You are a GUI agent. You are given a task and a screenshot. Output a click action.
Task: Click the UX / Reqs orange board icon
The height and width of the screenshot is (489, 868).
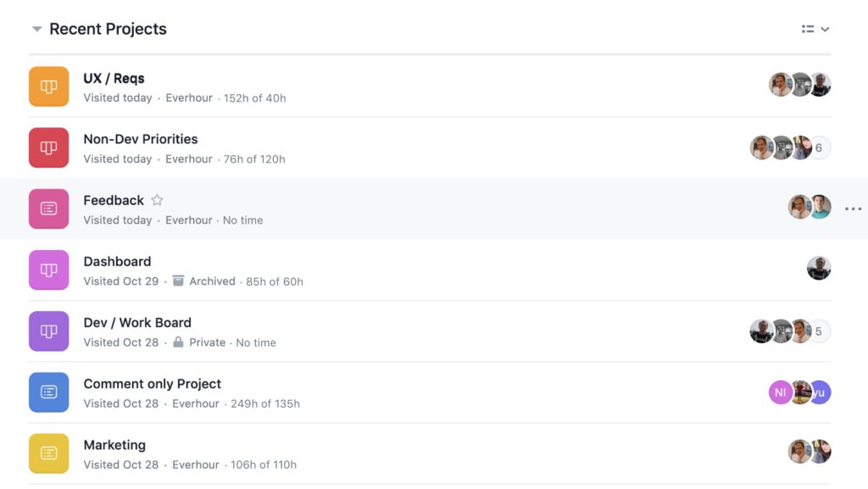point(48,86)
